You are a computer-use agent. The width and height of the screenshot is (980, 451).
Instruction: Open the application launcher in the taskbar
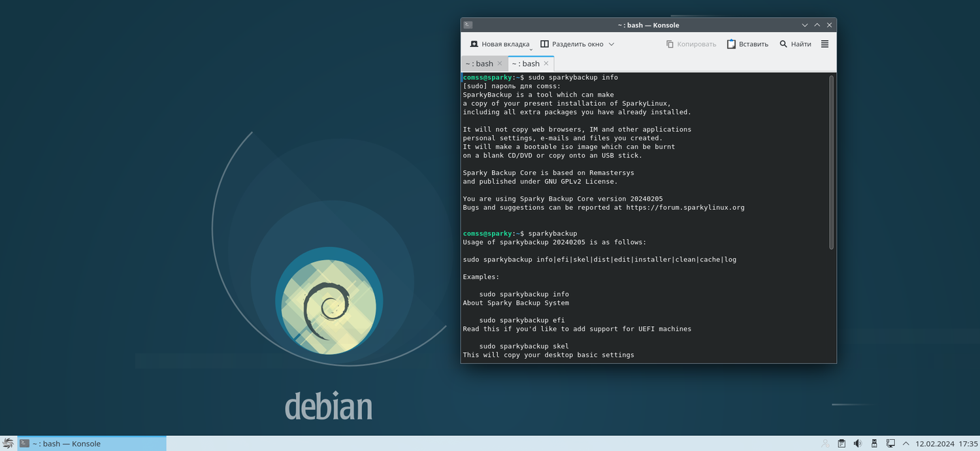coord(8,443)
